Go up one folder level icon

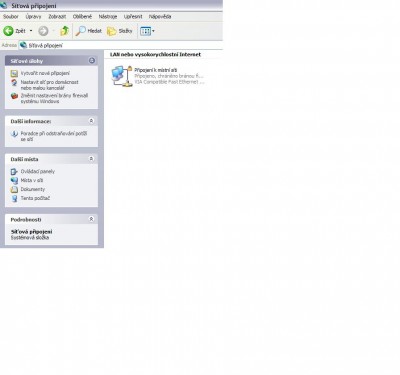pos(64,31)
